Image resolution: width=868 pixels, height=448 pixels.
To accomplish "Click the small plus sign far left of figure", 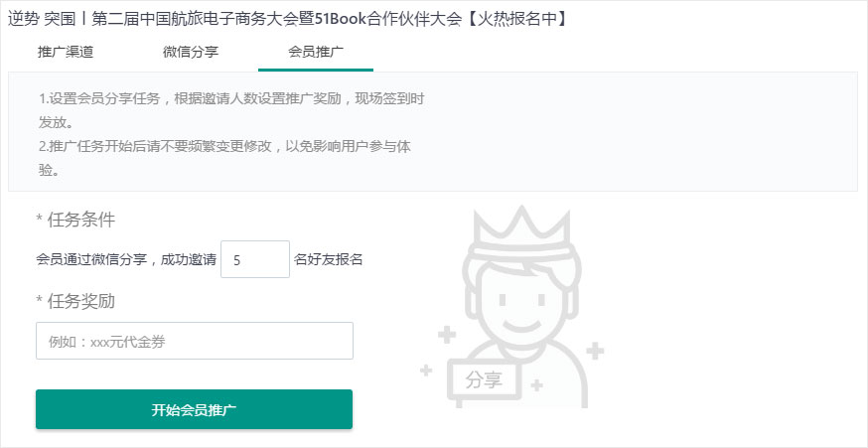I will (x=426, y=371).
